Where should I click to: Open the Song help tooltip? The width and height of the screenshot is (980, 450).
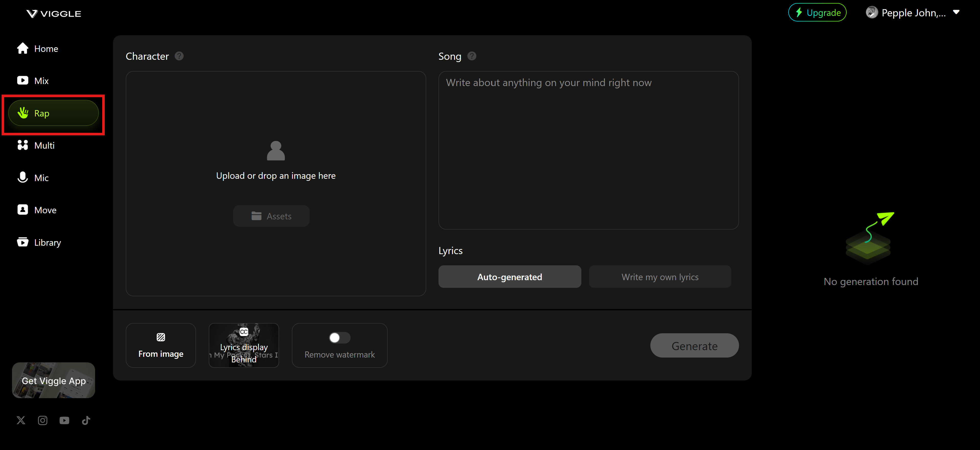coord(471,56)
